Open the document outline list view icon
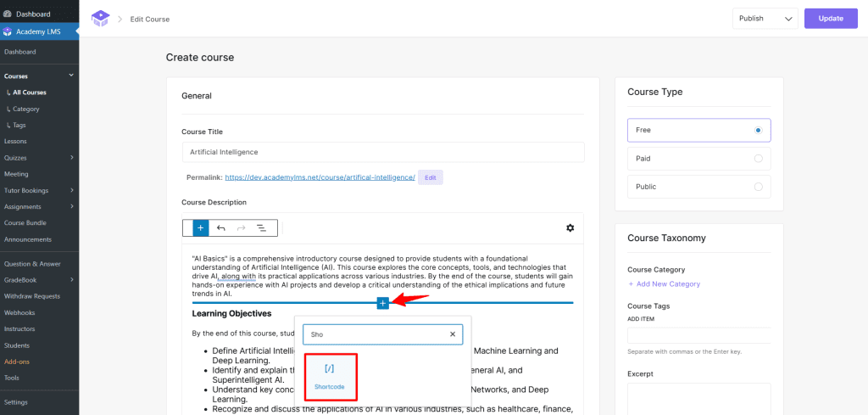Screen dimensions: 868x415 [x=261, y=227]
